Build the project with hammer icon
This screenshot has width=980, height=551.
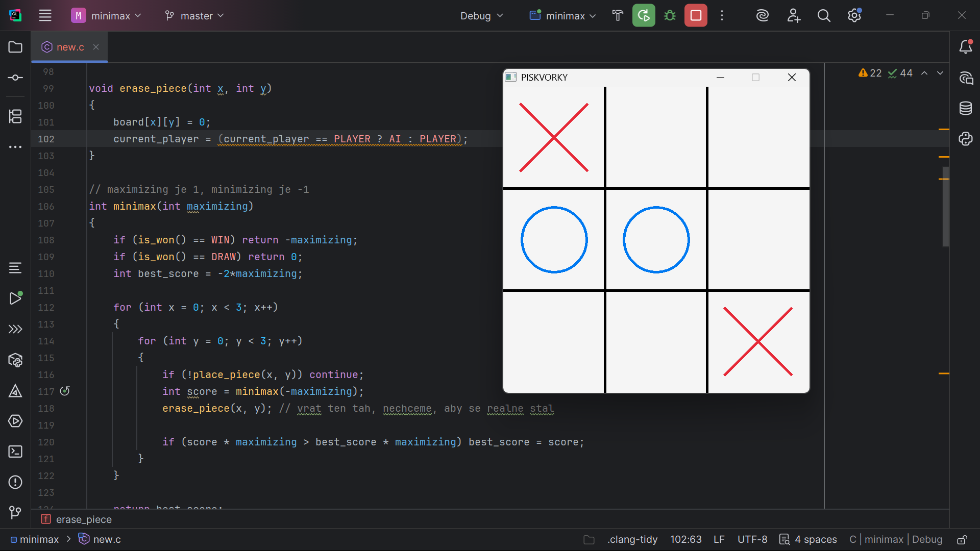[618, 15]
